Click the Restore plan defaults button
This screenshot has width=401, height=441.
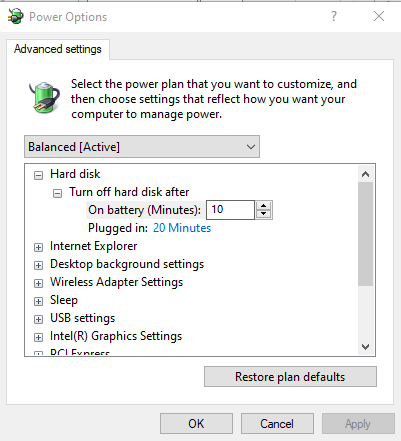click(290, 377)
